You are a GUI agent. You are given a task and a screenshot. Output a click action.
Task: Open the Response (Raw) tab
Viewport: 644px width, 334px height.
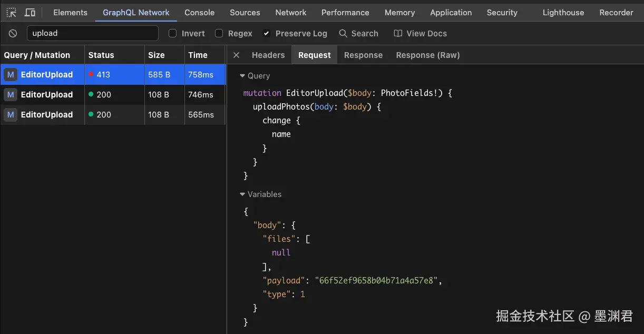click(x=428, y=55)
